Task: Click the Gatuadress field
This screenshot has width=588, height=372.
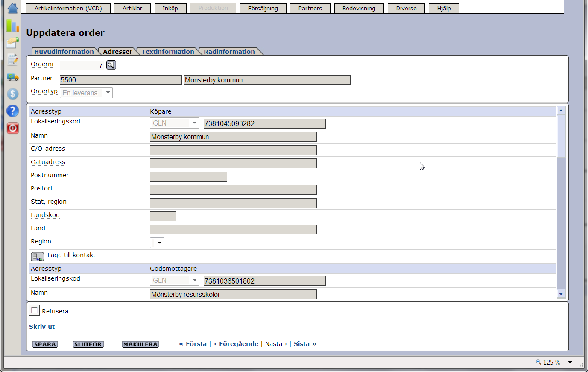Action: click(x=233, y=163)
